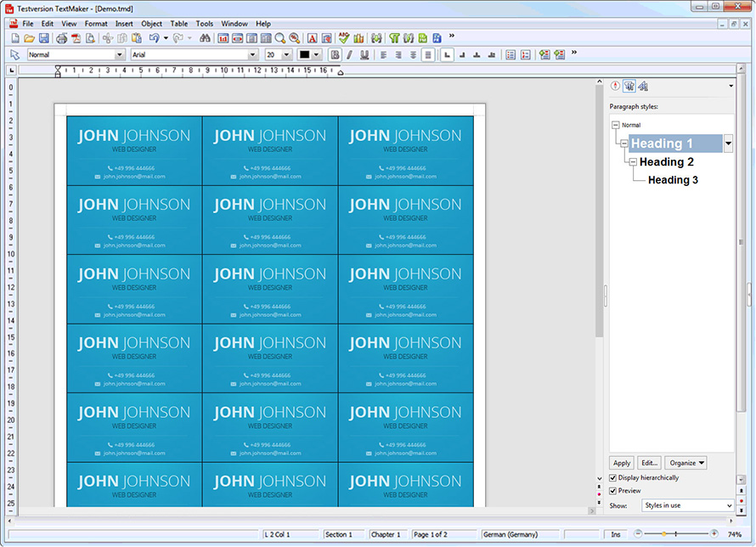
Task: Export the document as PDF
Action: [x=76, y=38]
